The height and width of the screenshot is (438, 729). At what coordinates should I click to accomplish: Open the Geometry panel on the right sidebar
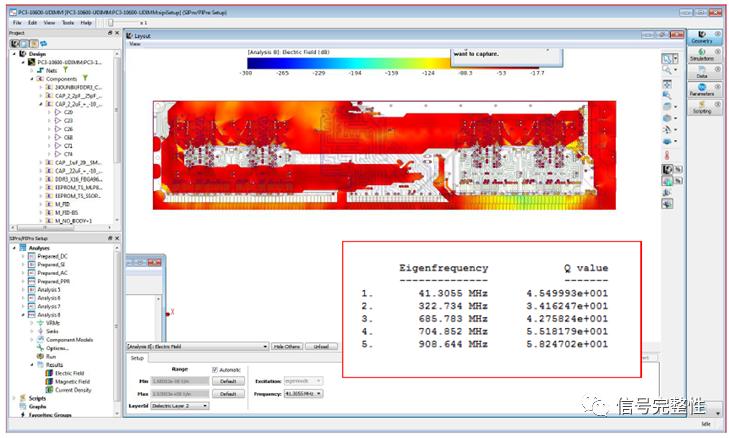tap(702, 37)
